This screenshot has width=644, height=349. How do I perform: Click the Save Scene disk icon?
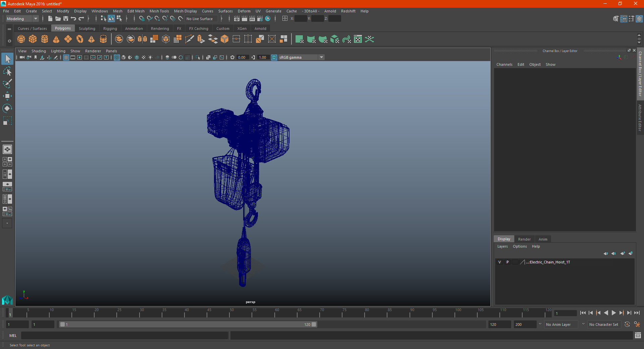pyautogui.click(x=66, y=19)
